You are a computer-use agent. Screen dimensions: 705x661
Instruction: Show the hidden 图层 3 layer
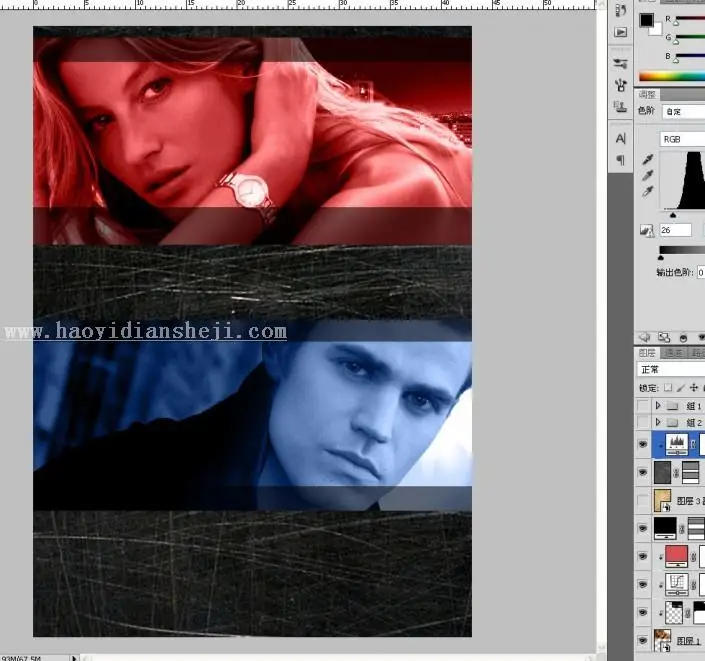tap(643, 500)
